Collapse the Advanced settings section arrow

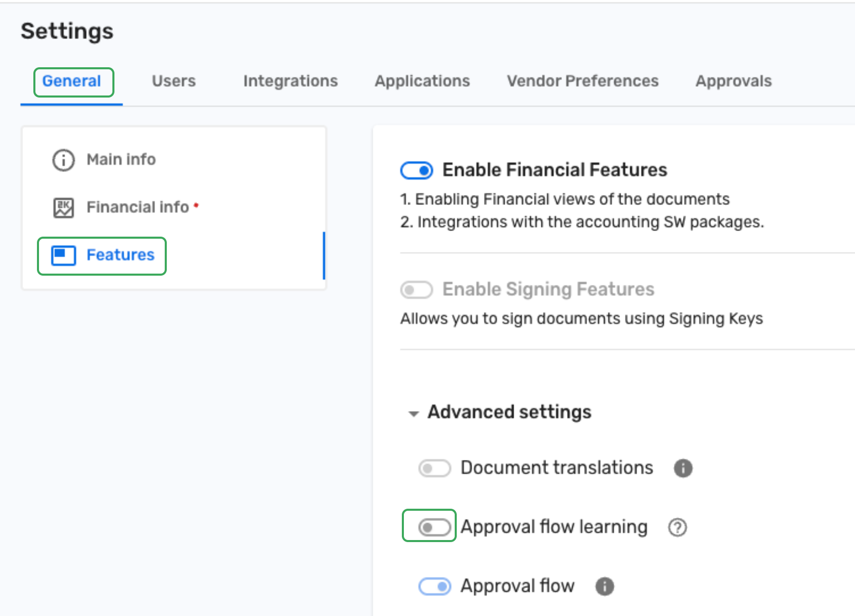(x=414, y=413)
